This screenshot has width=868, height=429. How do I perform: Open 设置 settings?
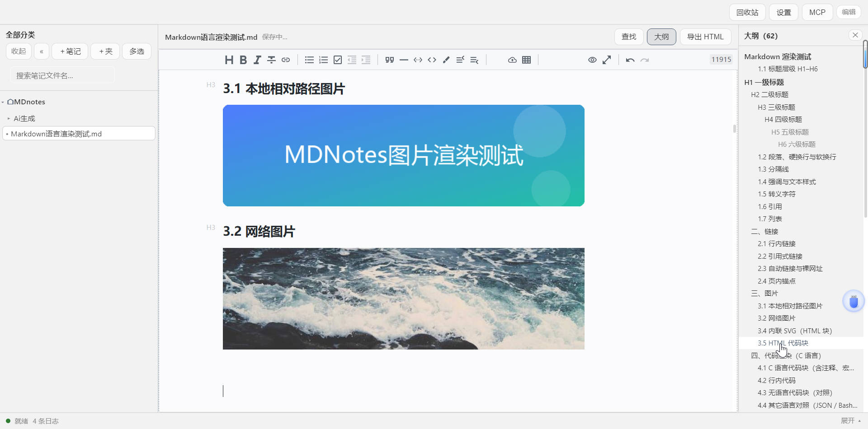click(784, 12)
